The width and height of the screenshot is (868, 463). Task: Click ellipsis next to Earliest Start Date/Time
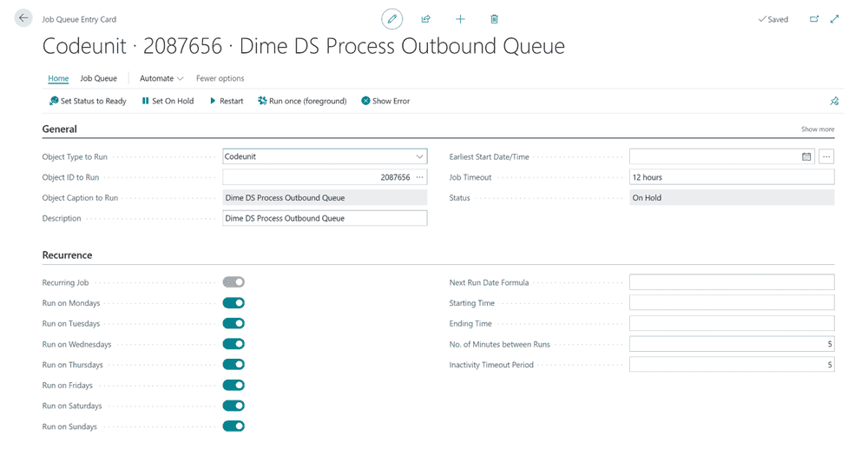[x=826, y=156]
